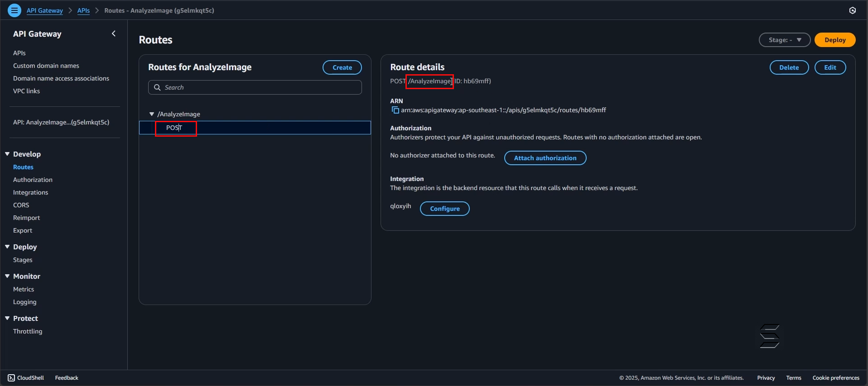
Task: Select the POST route row
Action: pyautogui.click(x=255, y=128)
